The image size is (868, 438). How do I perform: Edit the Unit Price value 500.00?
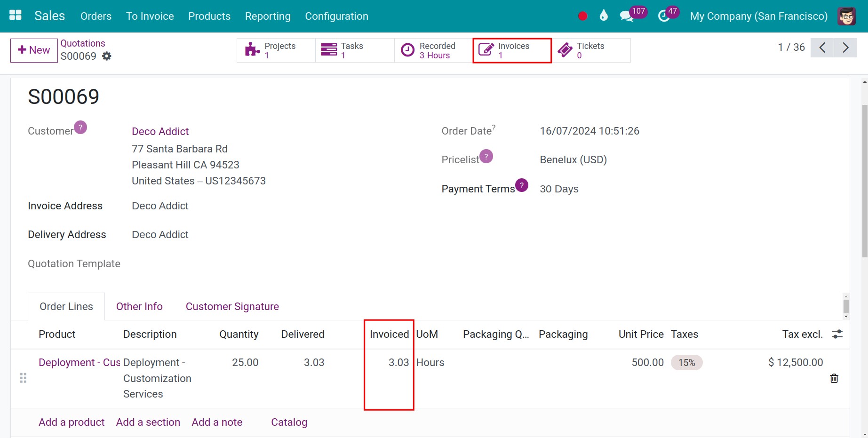tap(648, 362)
